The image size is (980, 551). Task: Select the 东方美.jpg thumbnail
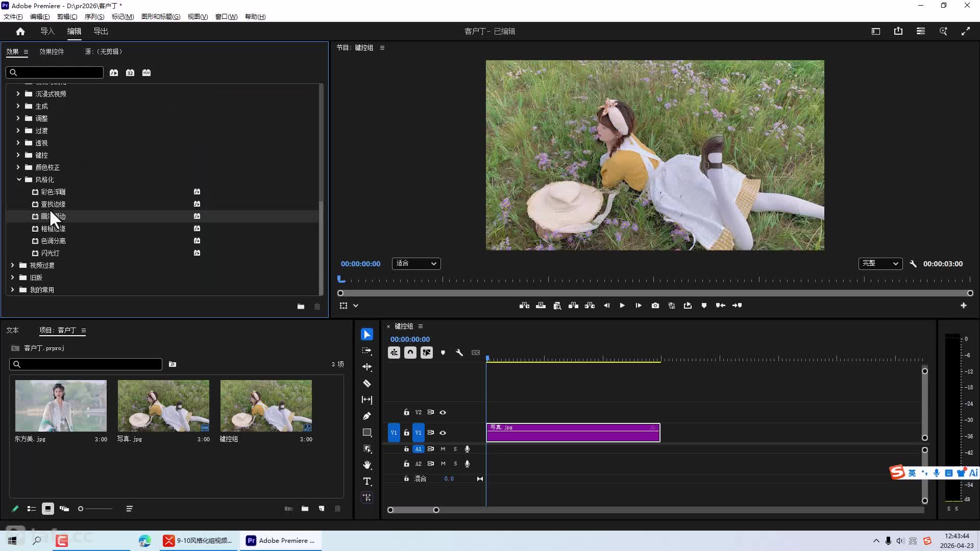(61, 406)
